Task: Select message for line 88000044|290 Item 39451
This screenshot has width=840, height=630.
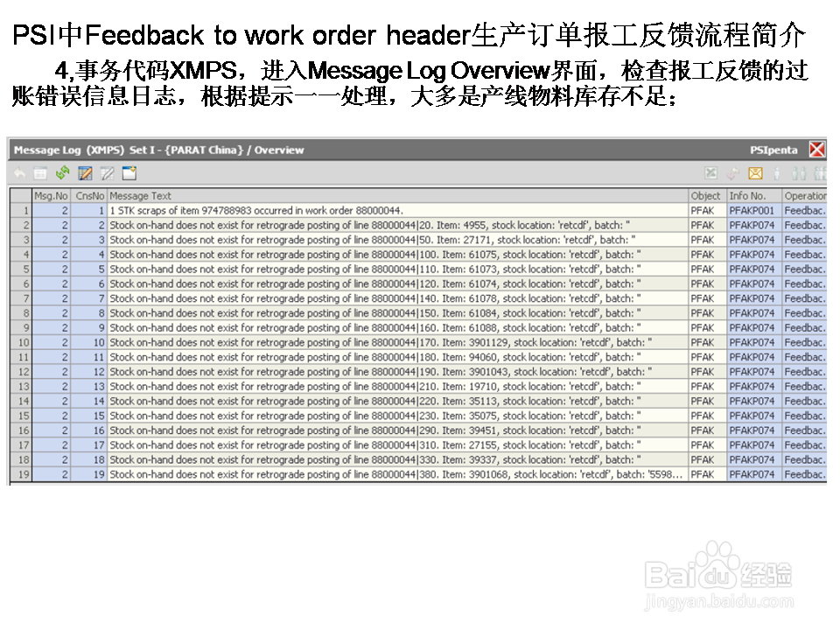Action: pyautogui.click(x=397, y=430)
